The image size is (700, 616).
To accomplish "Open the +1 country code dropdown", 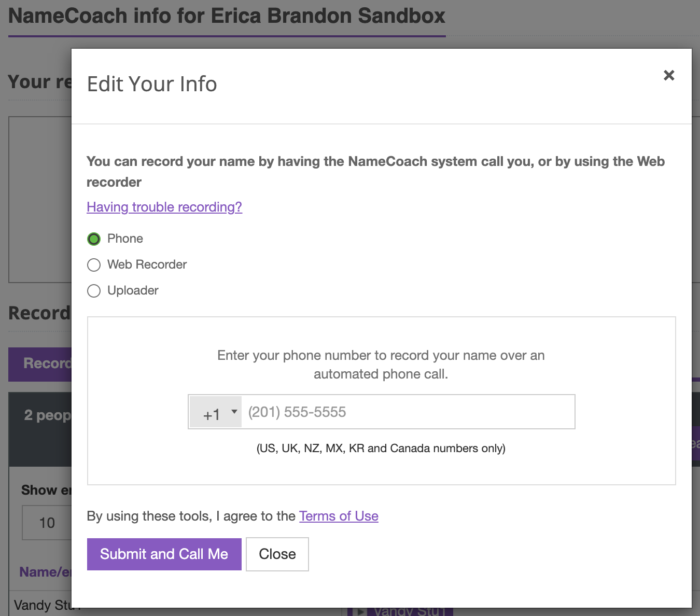I will 216,412.
